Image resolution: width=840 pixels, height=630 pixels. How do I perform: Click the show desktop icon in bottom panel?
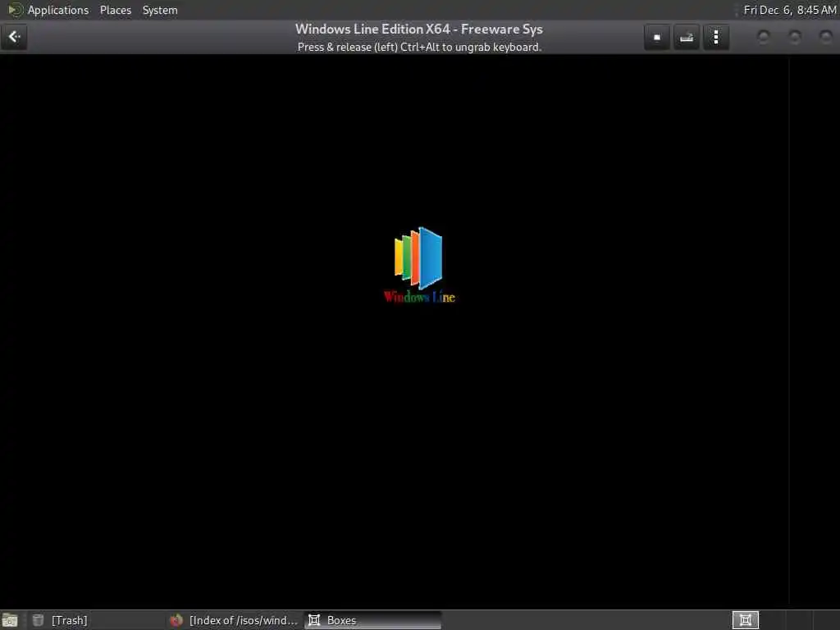10,620
